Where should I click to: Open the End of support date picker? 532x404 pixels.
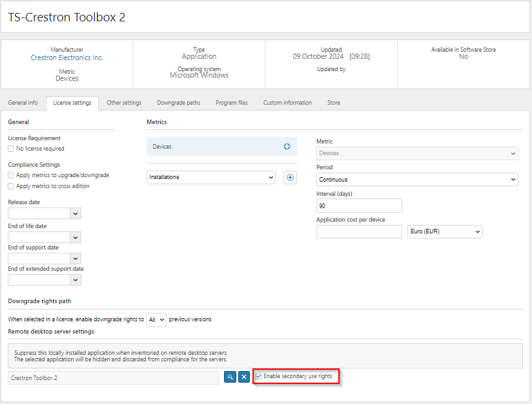tap(76, 259)
